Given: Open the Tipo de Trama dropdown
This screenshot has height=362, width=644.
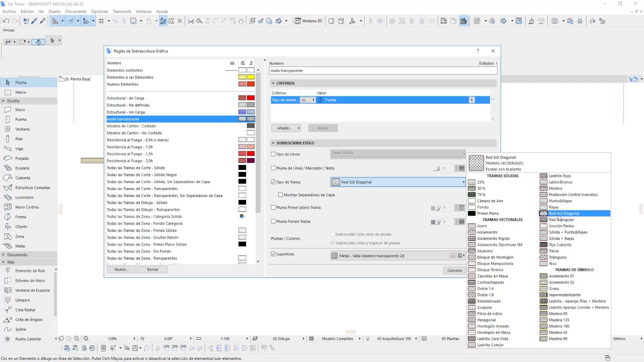Looking at the screenshot, I should [x=398, y=182].
